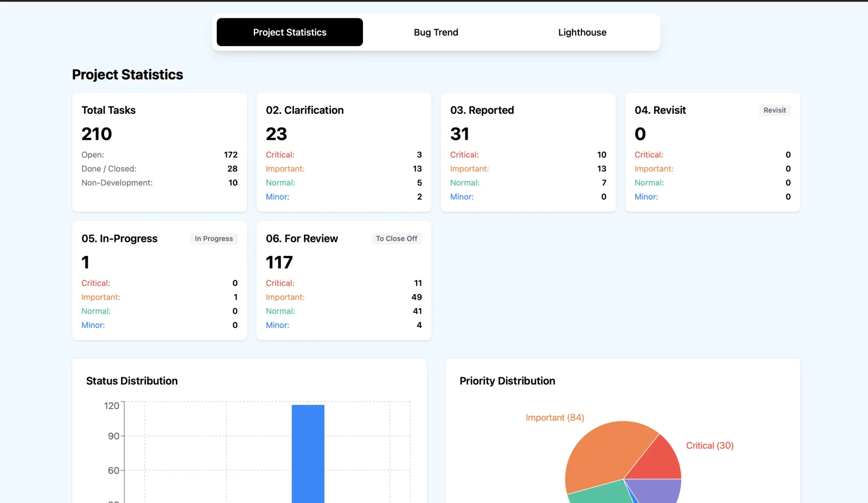Click the Status Distribution heading

pos(132,381)
